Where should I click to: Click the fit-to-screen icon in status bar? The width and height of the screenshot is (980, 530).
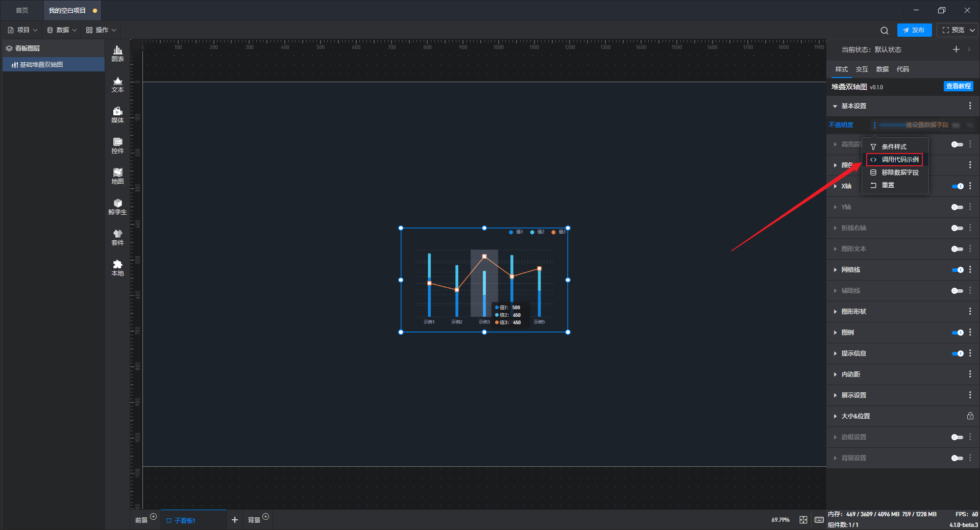pos(803,520)
